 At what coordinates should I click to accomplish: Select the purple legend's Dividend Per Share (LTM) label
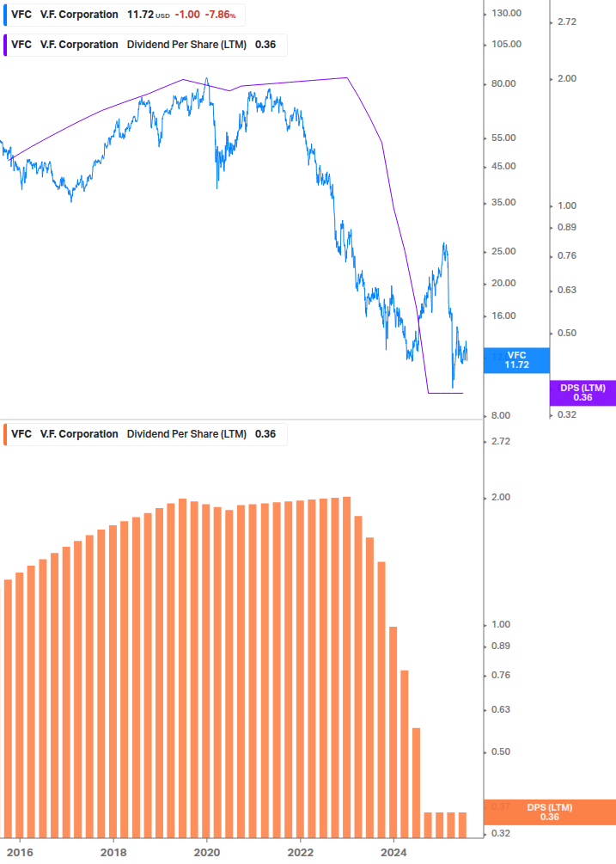186,46
